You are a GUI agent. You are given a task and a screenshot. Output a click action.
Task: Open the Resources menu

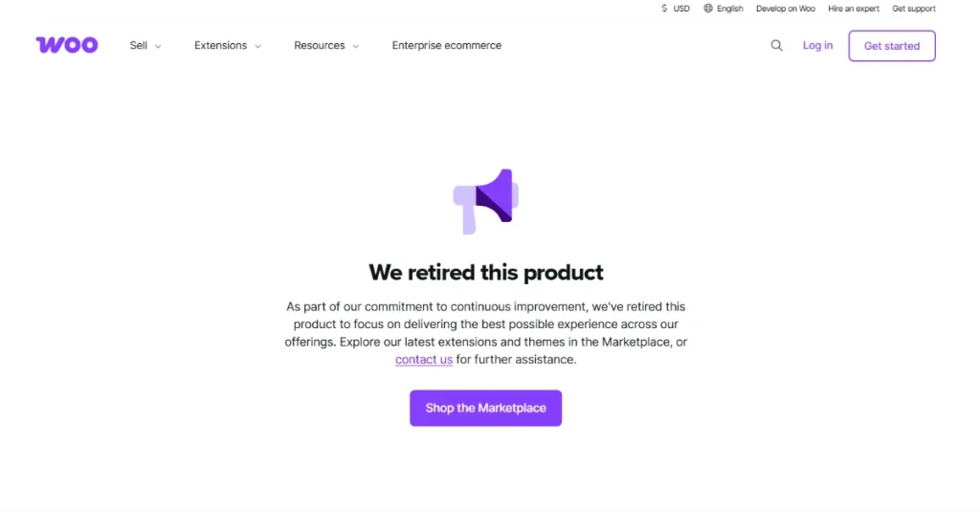pyautogui.click(x=319, y=45)
